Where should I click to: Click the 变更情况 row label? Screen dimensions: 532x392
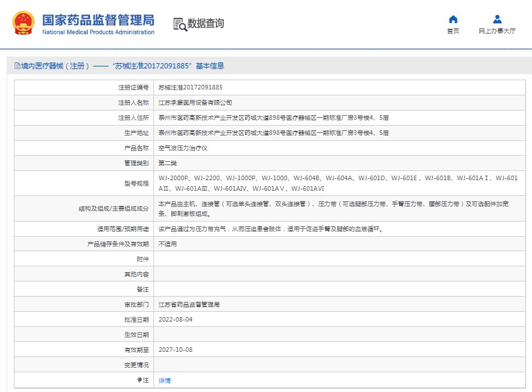[x=136, y=365]
